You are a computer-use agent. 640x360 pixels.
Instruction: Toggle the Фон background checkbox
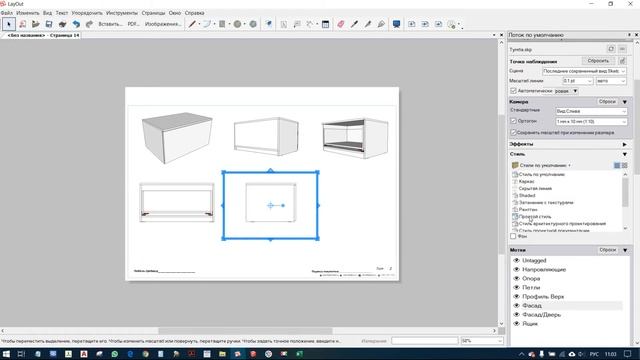(x=513, y=236)
